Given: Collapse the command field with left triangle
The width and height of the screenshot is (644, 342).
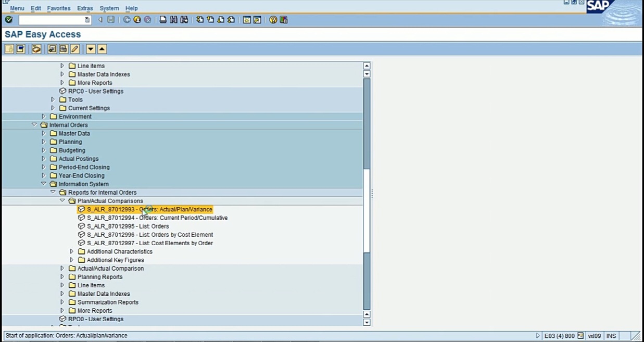Looking at the screenshot, I should click(100, 20).
